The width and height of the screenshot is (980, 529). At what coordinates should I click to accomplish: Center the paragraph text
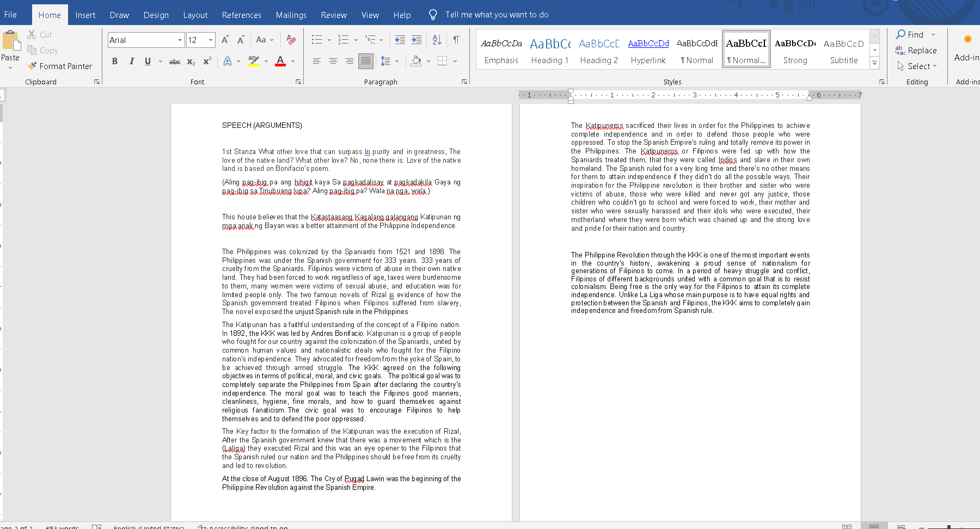[x=333, y=61]
